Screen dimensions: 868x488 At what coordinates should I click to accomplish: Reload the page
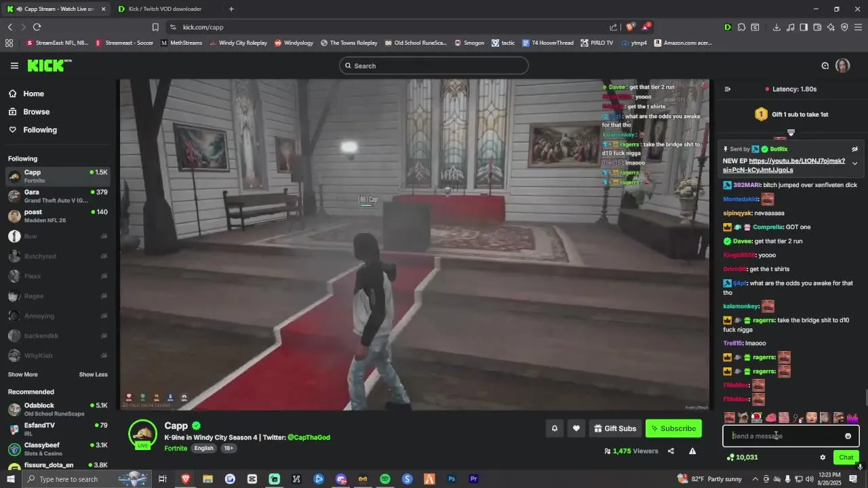click(37, 27)
